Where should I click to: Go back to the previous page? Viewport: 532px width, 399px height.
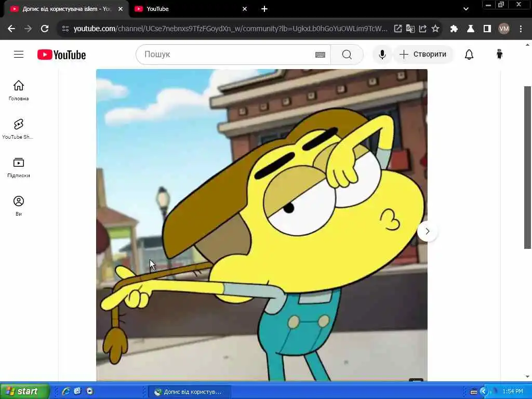click(11, 29)
